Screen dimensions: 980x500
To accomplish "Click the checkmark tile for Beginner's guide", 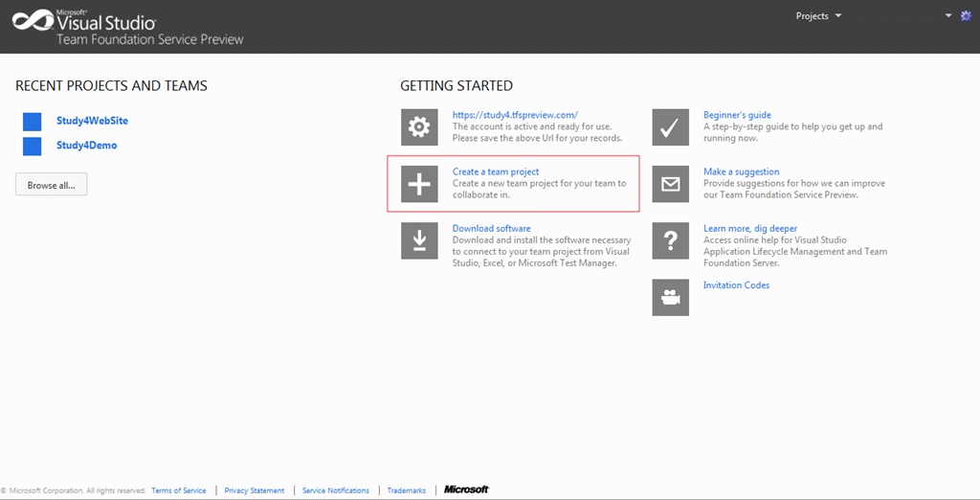I will point(671,127).
